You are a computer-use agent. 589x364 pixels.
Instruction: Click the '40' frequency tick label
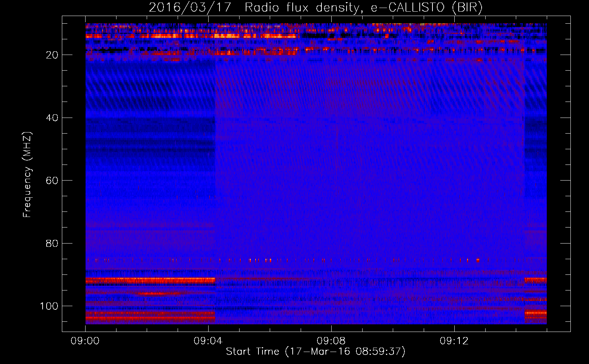pos(52,118)
